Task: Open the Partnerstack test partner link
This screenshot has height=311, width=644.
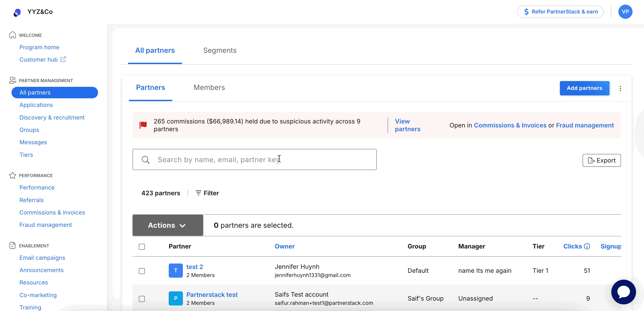Action: point(212,294)
